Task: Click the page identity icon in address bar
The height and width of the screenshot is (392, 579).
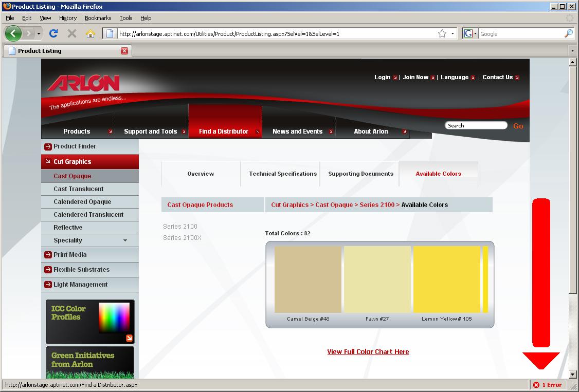Action: click(x=110, y=33)
